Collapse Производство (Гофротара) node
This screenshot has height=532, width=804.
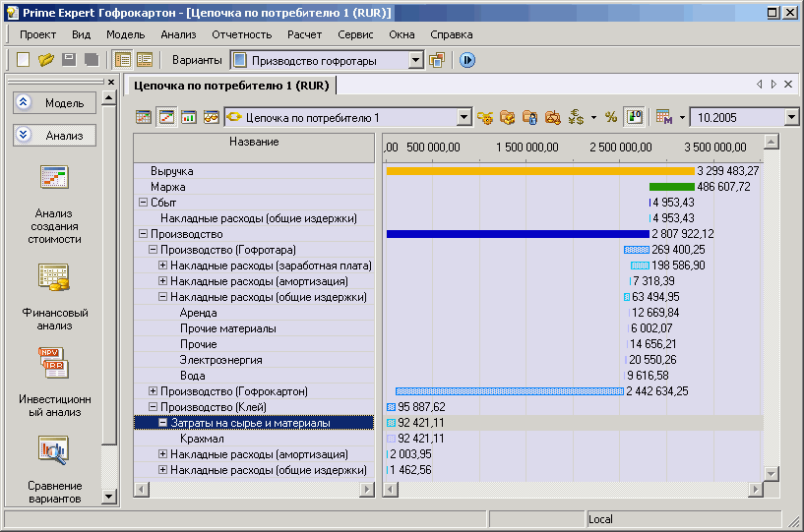[153, 250]
